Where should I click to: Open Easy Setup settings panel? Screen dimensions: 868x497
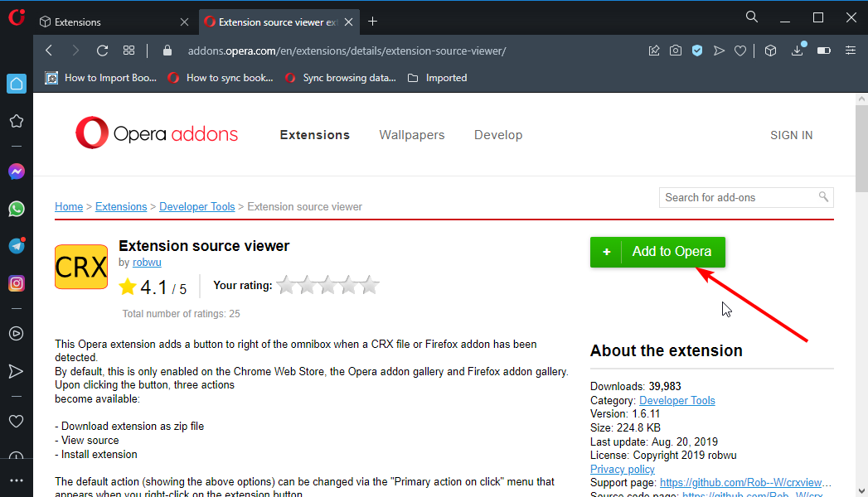click(x=850, y=51)
